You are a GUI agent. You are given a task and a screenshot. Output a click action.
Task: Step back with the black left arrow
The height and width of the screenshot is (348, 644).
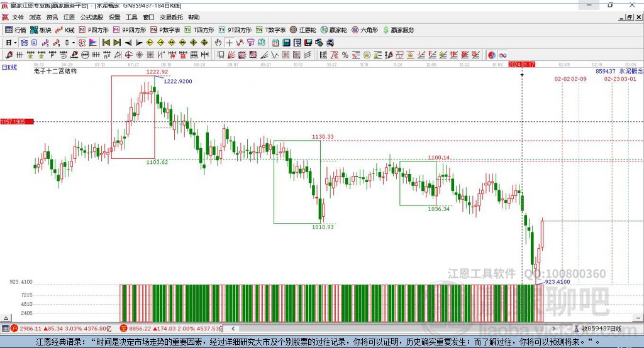click(x=128, y=43)
